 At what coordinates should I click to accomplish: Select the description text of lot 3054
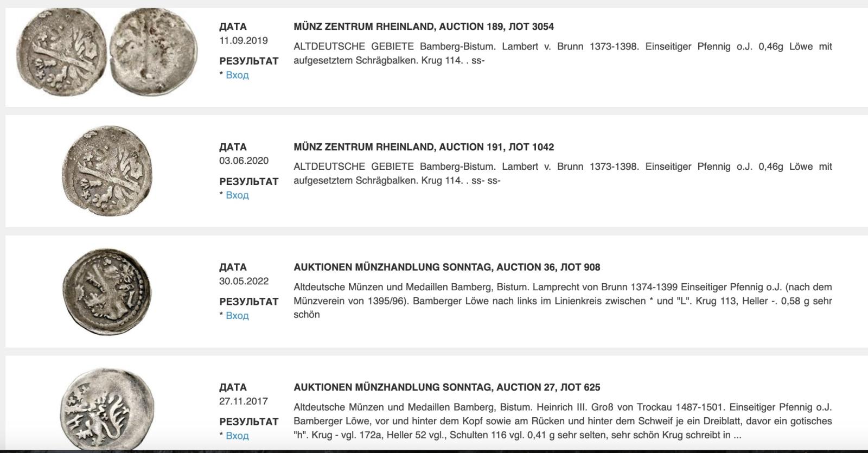(563, 53)
